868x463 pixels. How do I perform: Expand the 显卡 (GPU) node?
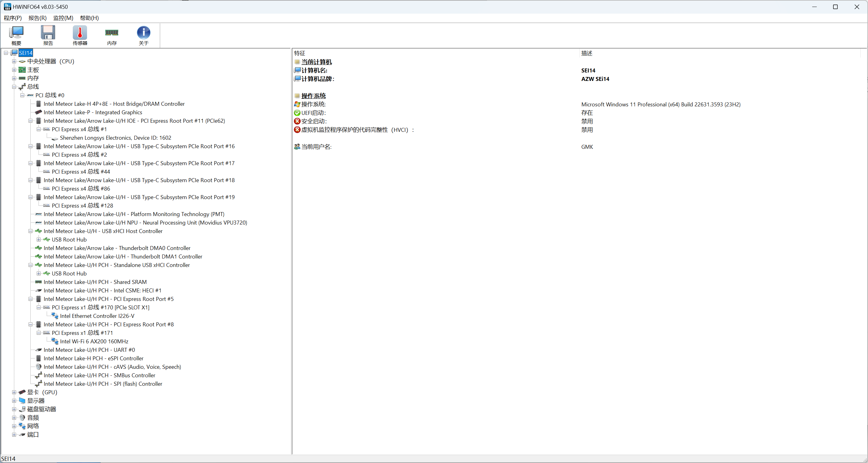click(14, 392)
